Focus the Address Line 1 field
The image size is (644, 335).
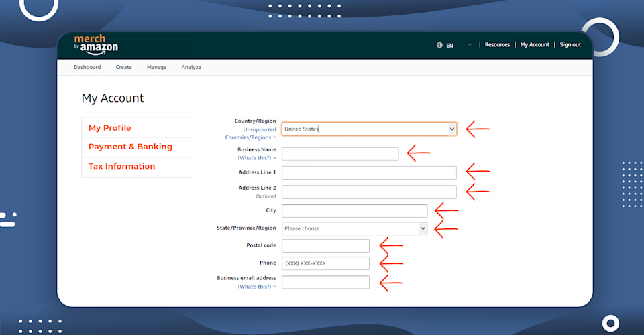(x=369, y=173)
